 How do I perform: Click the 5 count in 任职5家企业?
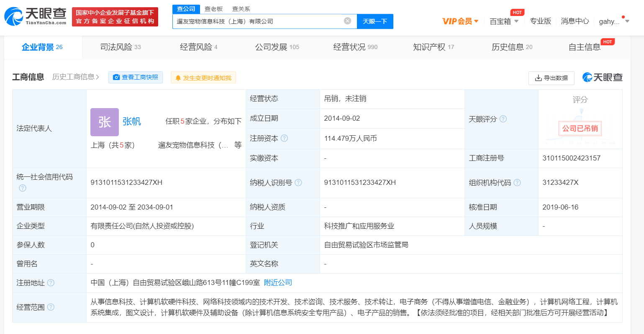[182, 122]
